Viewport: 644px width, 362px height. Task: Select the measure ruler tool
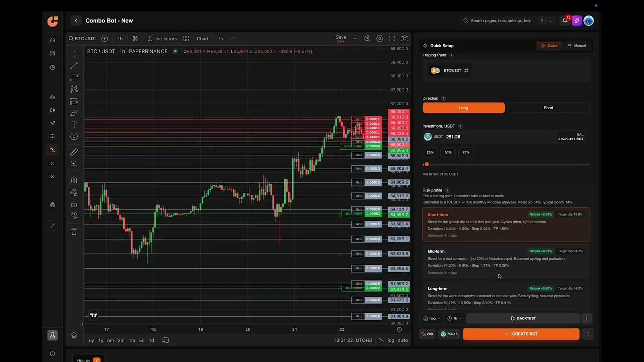(74, 152)
